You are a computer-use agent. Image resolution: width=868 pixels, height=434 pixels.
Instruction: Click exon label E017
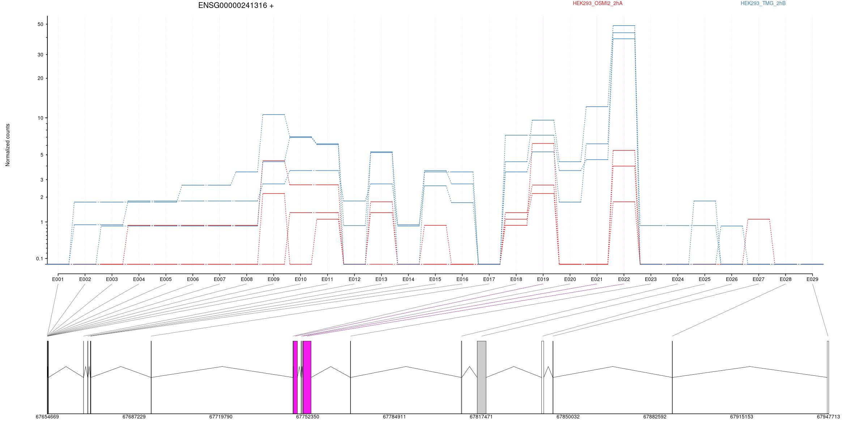click(x=489, y=279)
